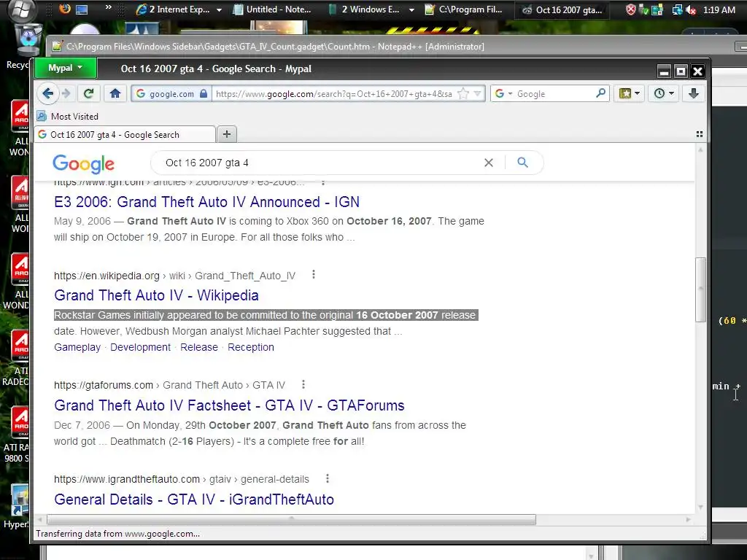This screenshot has height=560, width=747.
Task: Open the downloads arrow button
Action: [694, 93]
